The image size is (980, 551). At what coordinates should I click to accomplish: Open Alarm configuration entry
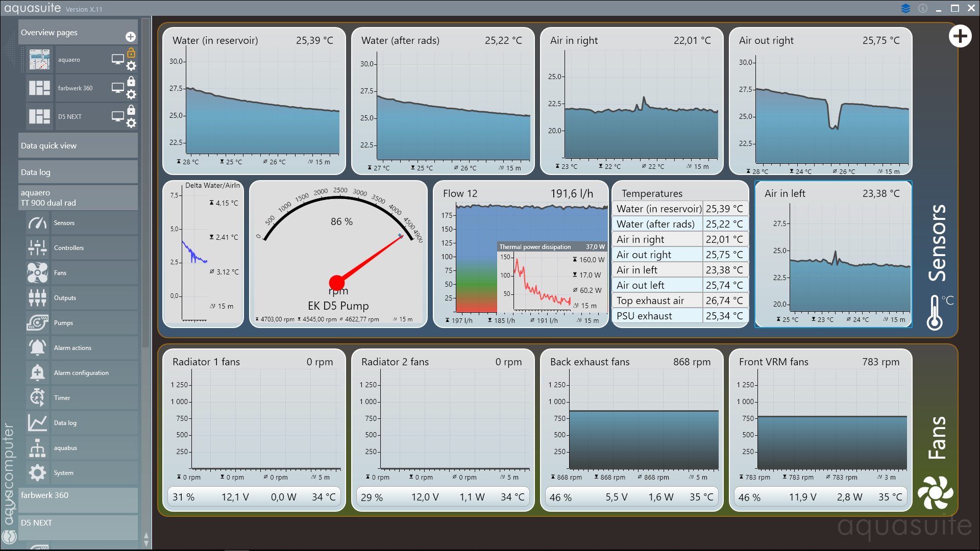tap(81, 373)
